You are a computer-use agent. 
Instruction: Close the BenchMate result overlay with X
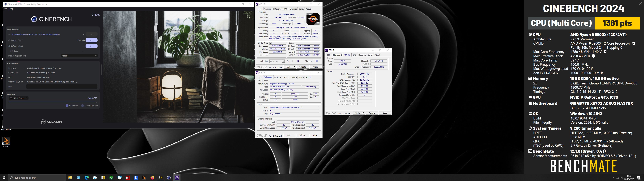(640, 4)
